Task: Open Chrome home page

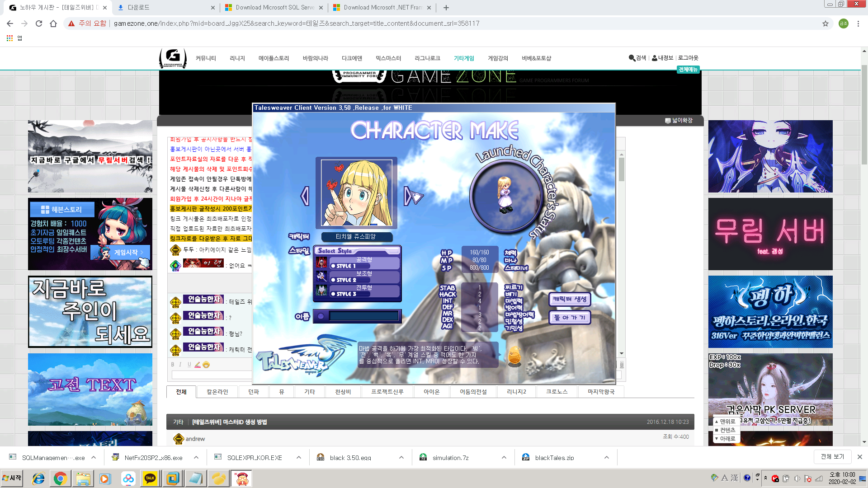Action: (53, 23)
